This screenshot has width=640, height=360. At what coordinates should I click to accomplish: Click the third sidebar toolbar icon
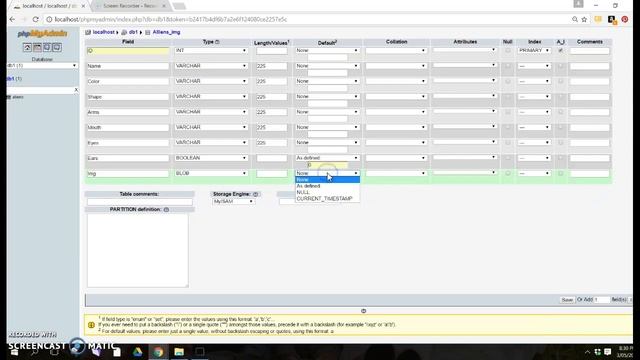pos(47,47)
